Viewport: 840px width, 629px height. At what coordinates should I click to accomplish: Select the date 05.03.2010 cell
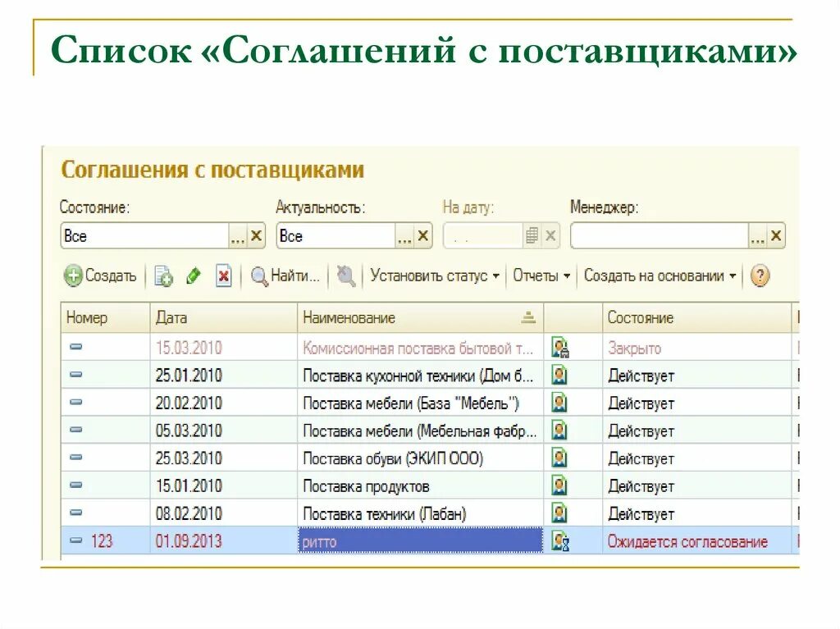224,431
